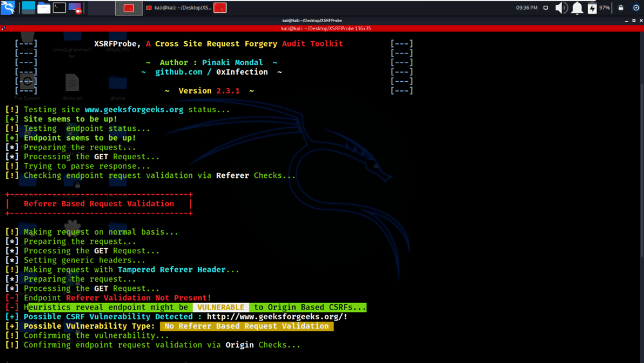
Task: Click 'Confirming the vulnerability...' line
Action: (87, 336)
